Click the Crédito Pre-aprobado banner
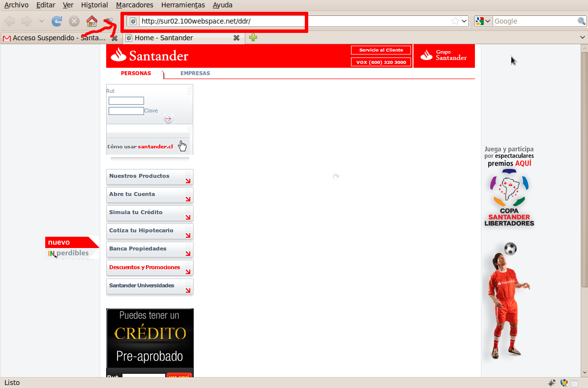Image resolution: width=588 pixels, height=388 pixels. tap(149, 343)
